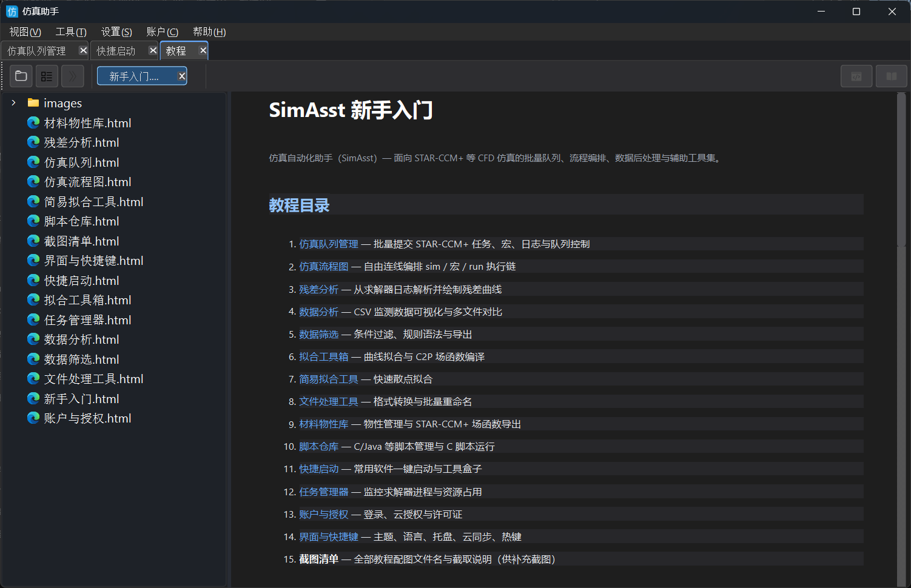Go to the 简易拟合工具 link

click(329, 379)
